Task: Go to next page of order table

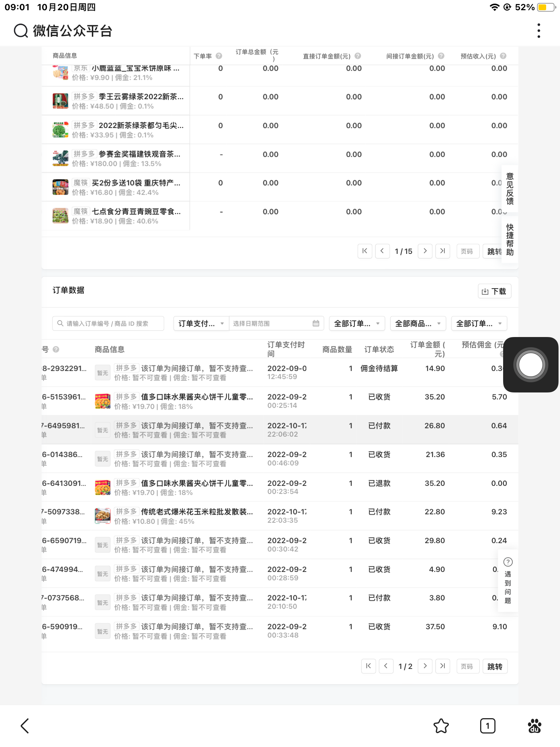Action: (x=425, y=666)
